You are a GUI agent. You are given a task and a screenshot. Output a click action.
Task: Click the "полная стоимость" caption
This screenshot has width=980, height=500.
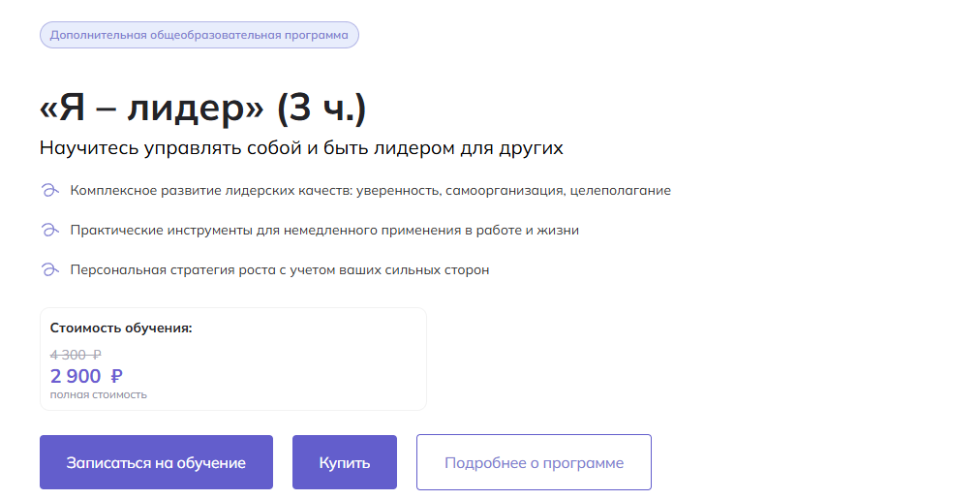tap(98, 394)
